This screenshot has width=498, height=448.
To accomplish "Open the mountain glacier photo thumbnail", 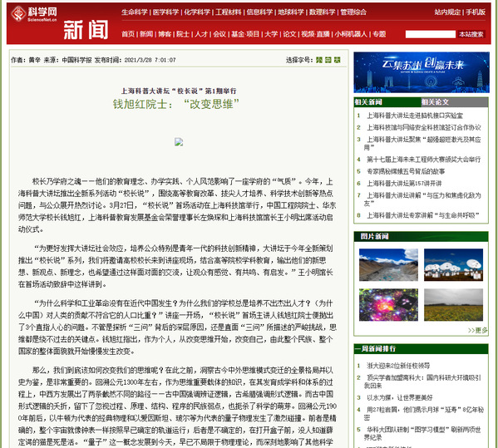I will click(x=388, y=265).
